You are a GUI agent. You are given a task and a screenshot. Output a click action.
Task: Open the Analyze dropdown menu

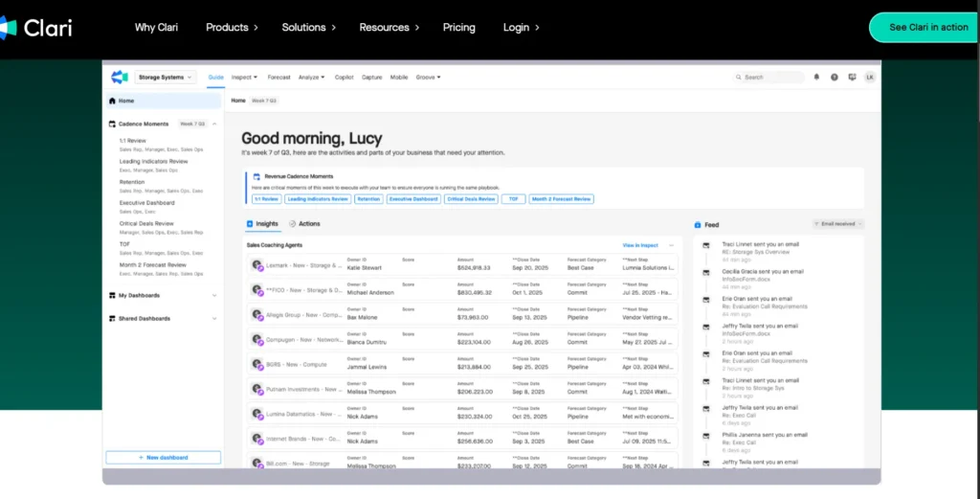click(312, 77)
